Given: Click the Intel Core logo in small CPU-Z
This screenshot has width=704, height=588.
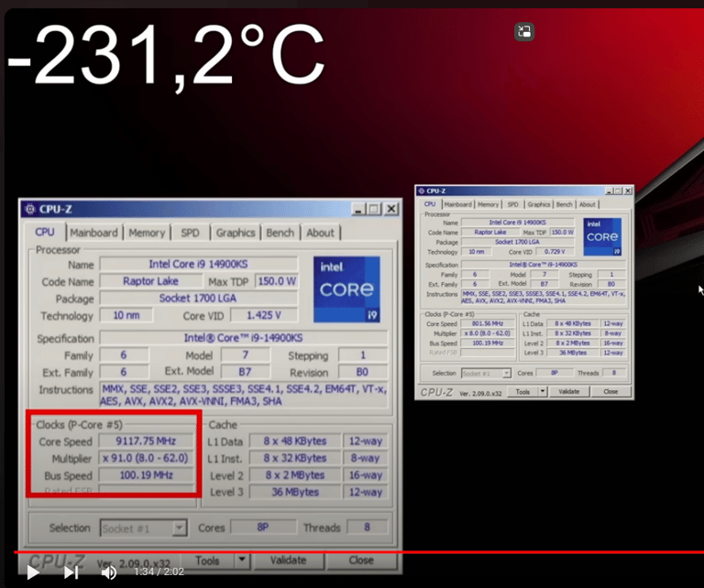Looking at the screenshot, I should pos(602,237).
